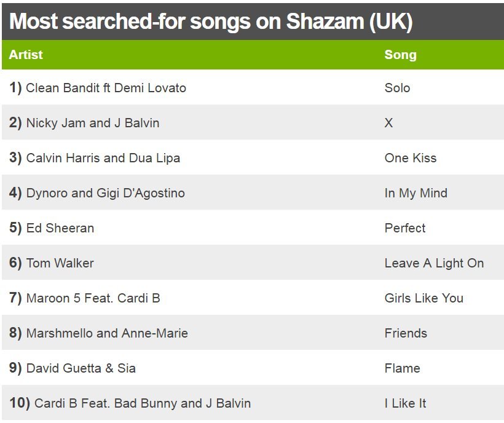The width and height of the screenshot is (504, 423).
Task: Click the 'Most searched-for songs on Shazam' title
Action: 211,22
